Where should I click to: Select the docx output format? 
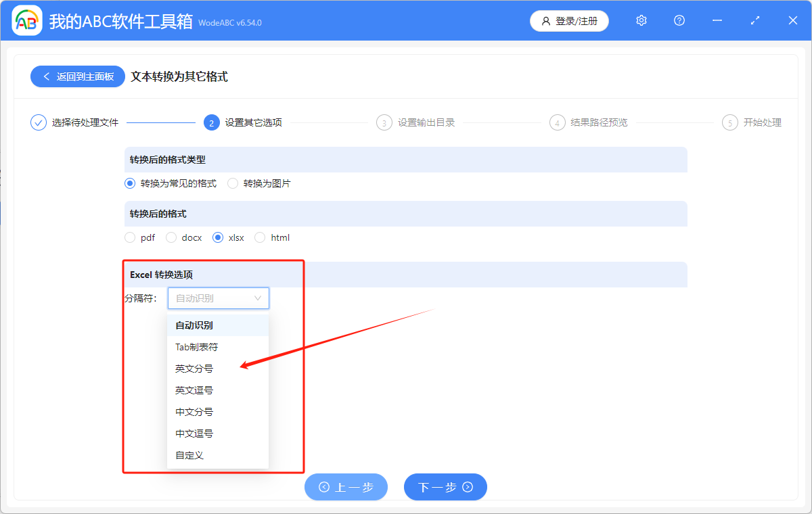tap(171, 237)
